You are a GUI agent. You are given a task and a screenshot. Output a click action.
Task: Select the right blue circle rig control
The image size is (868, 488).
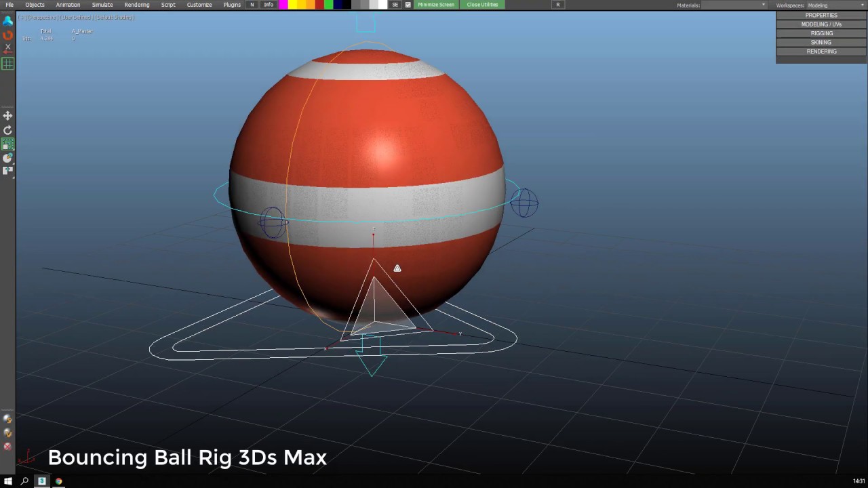coord(524,203)
